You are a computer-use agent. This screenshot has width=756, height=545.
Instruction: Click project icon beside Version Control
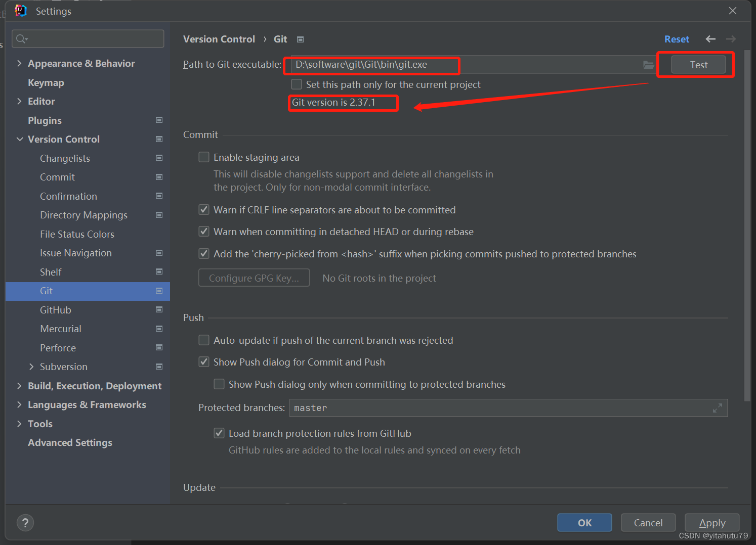pyautogui.click(x=159, y=139)
